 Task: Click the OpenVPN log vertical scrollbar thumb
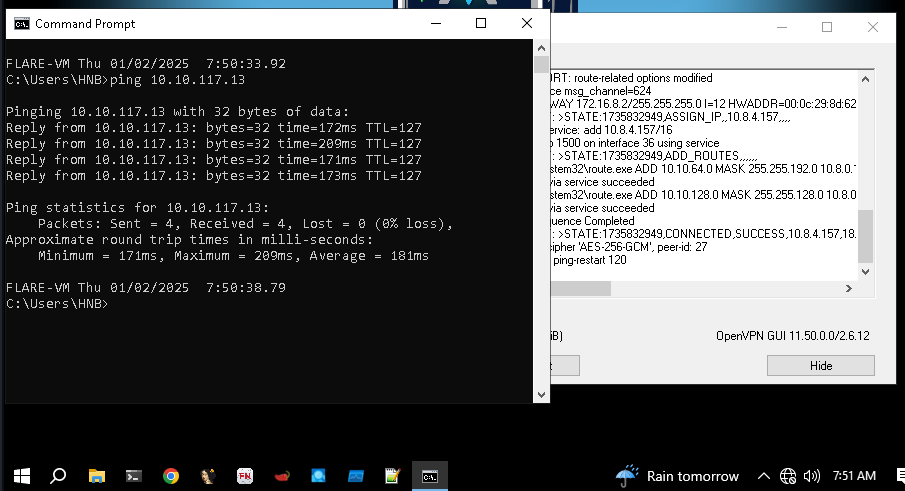pyautogui.click(x=865, y=235)
